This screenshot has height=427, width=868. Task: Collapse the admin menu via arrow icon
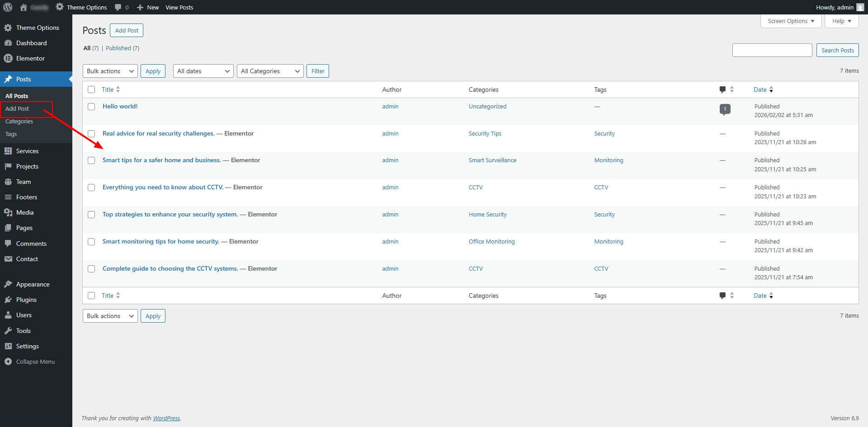pos(8,361)
